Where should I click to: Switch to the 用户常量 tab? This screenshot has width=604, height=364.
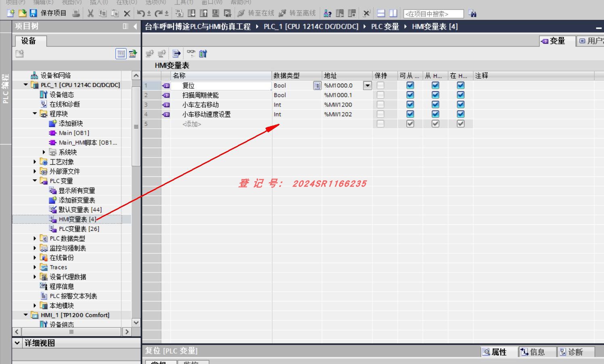[x=590, y=41]
